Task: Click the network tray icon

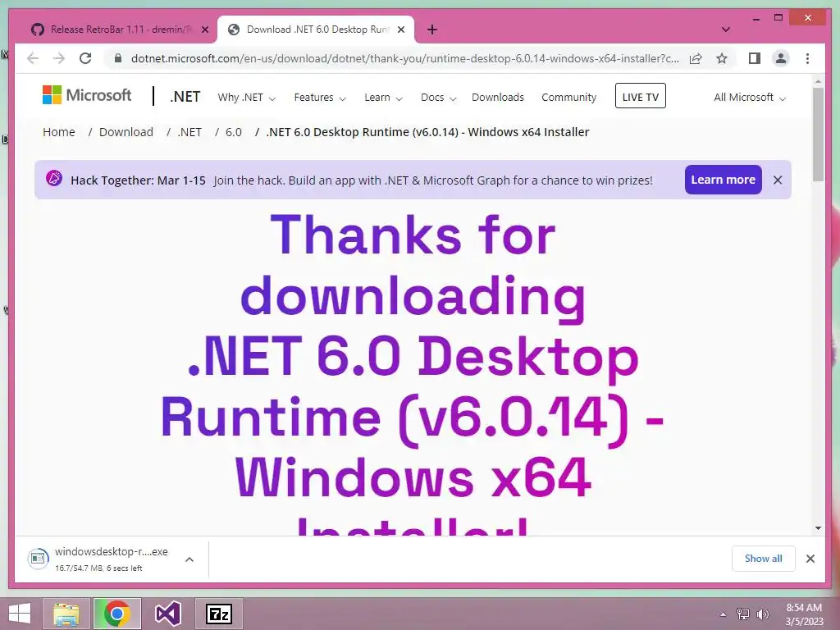Action: 742,614
